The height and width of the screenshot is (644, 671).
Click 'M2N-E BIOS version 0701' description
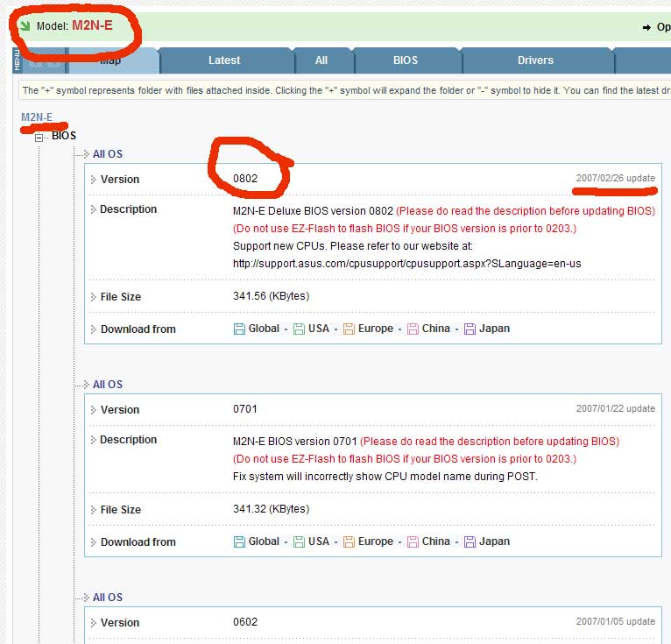tap(295, 442)
